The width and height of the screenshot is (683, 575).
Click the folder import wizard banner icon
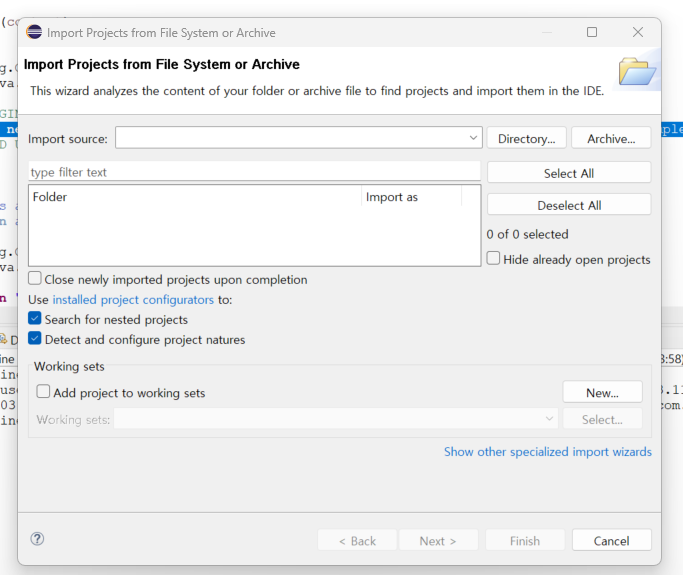coord(636,73)
